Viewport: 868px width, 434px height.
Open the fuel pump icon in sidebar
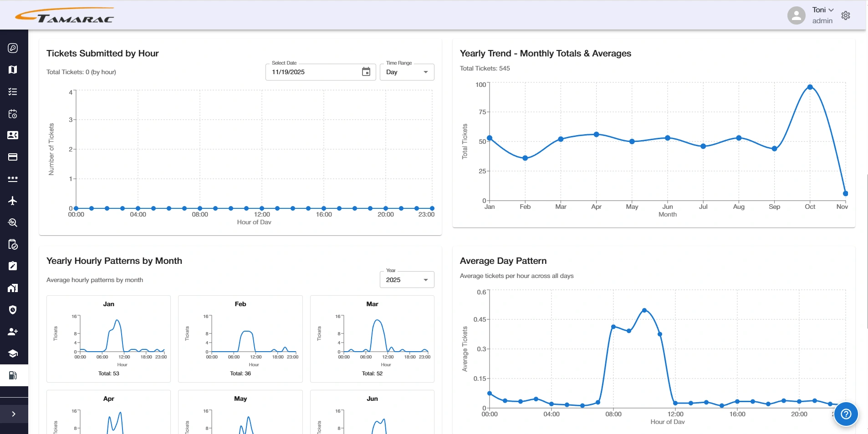[13, 375]
